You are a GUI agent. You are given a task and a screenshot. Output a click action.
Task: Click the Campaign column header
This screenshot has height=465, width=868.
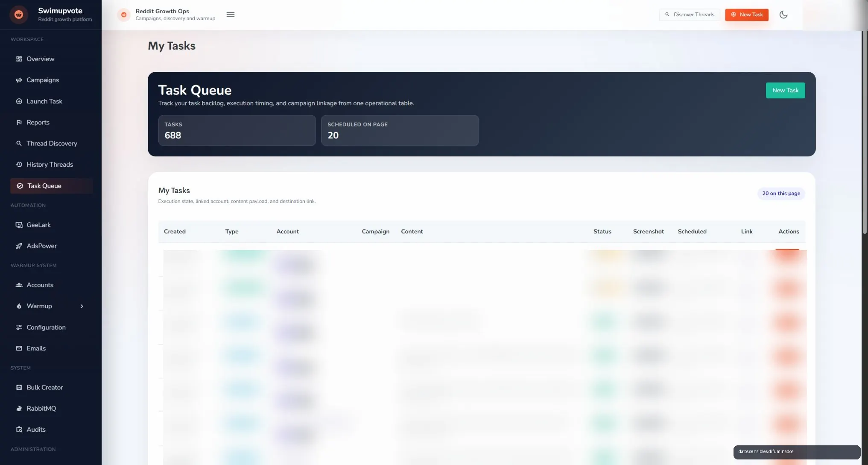pos(376,232)
